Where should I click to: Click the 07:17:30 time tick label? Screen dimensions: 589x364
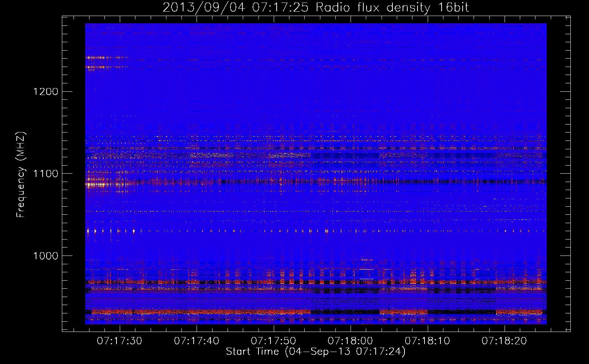(x=119, y=341)
